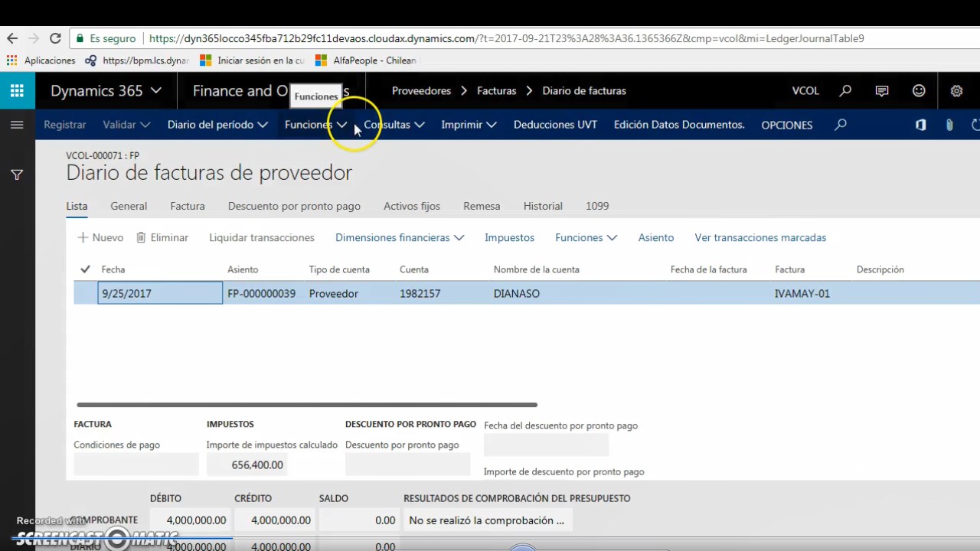Image resolution: width=980 pixels, height=551 pixels.
Task: Click the account name DIANASO
Action: (517, 293)
